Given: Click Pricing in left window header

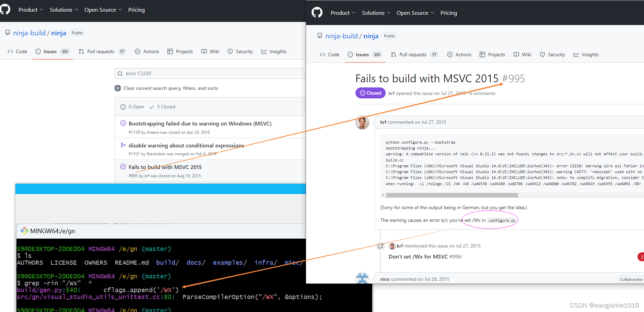Looking at the screenshot, I should tap(137, 10).
